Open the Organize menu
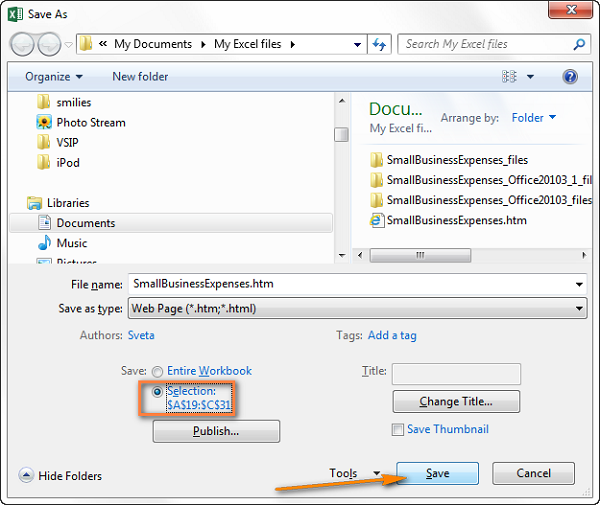The height and width of the screenshot is (505, 600). click(54, 77)
